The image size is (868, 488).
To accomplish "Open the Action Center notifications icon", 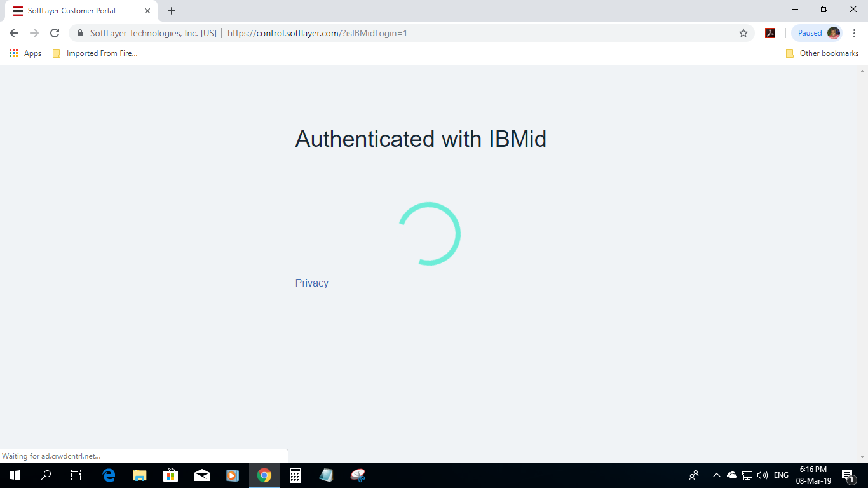I will pyautogui.click(x=848, y=475).
